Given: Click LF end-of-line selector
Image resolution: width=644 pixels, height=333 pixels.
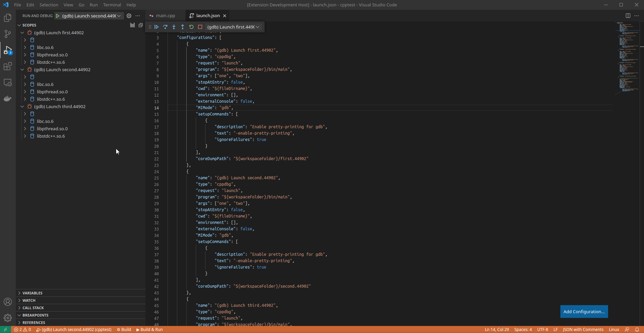Looking at the screenshot, I should pyautogui.click(x=555, y=330).
